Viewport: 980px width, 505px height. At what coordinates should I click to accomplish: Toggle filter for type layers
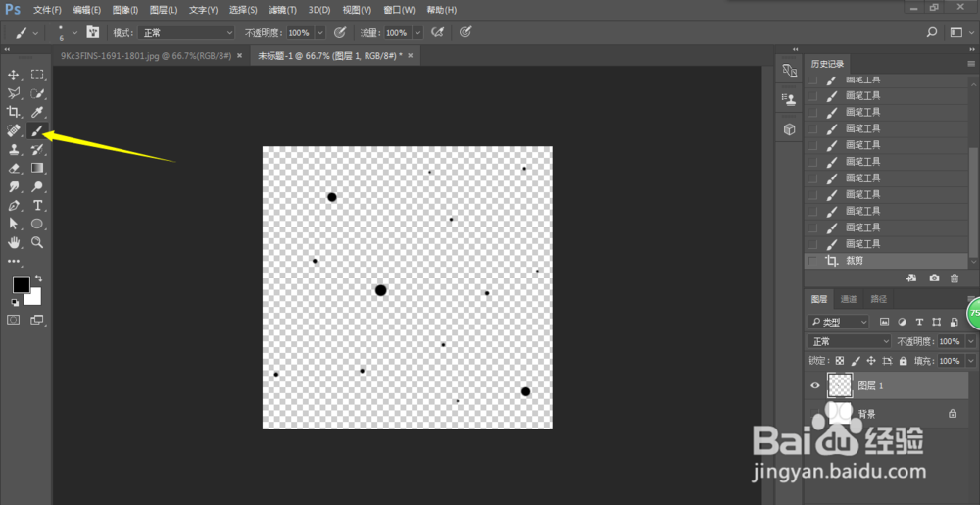[x=919, y=322]
